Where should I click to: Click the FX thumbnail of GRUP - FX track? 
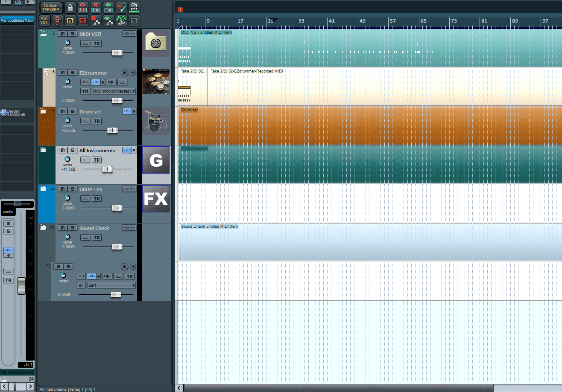[156, 199]
